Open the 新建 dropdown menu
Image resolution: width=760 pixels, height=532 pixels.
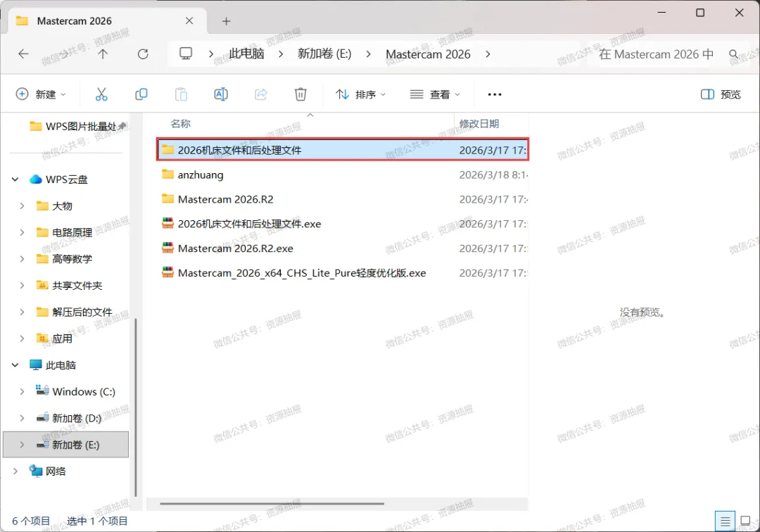[x=41, y=94]
